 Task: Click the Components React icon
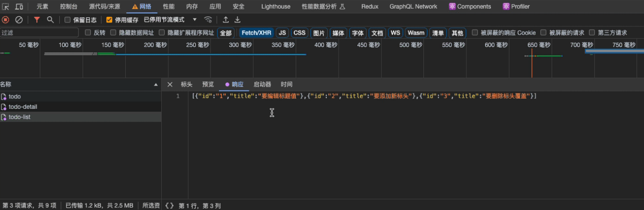pyautogui.click(x=452, y=7)
